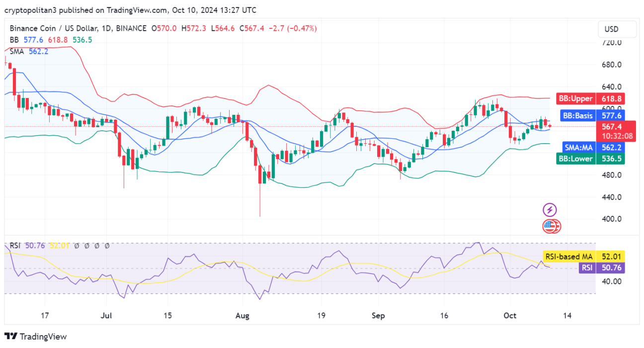Select the SMA indicator legend label
644x348 pixels.
pyautogui.click(x=18, y=51)
